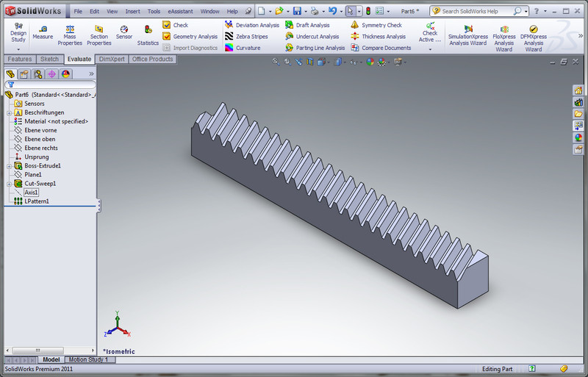588x377 pixels.
Task: Expand the Boss-Extrude1 feature node
Action: pos(9,166)
